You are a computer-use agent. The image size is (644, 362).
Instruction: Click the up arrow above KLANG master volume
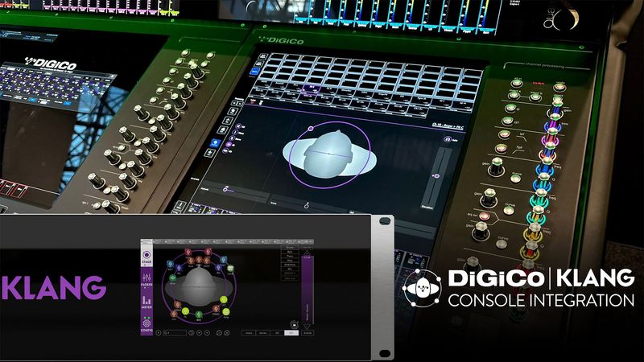click(307, 253)
